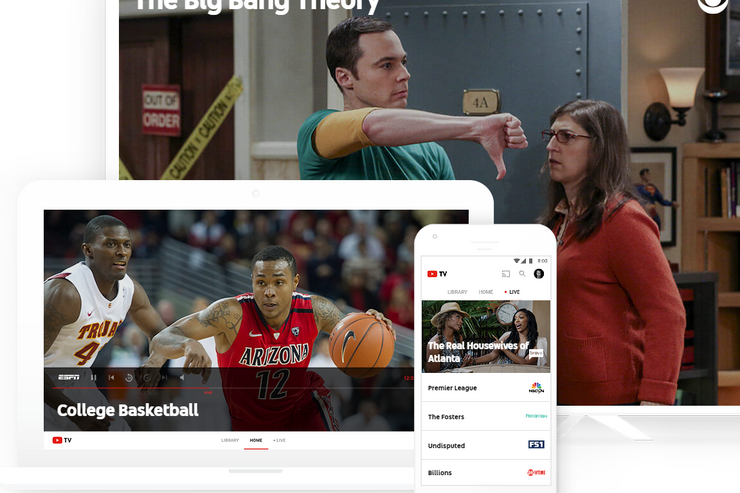Viewport: 740px width, 493px height.
Task: Click the NBCSN channel logo
Action: tap(536, 388)
